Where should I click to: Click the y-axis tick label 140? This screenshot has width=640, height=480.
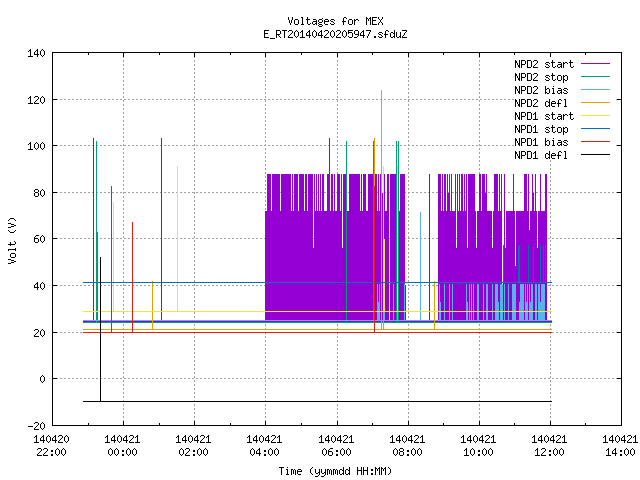pyautogui.click(x=36, y=53)
